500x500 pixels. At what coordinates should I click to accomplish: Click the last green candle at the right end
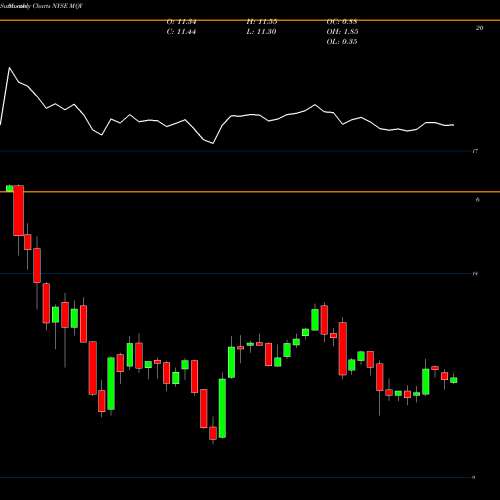pyautogui.click(x=454, y=380)
